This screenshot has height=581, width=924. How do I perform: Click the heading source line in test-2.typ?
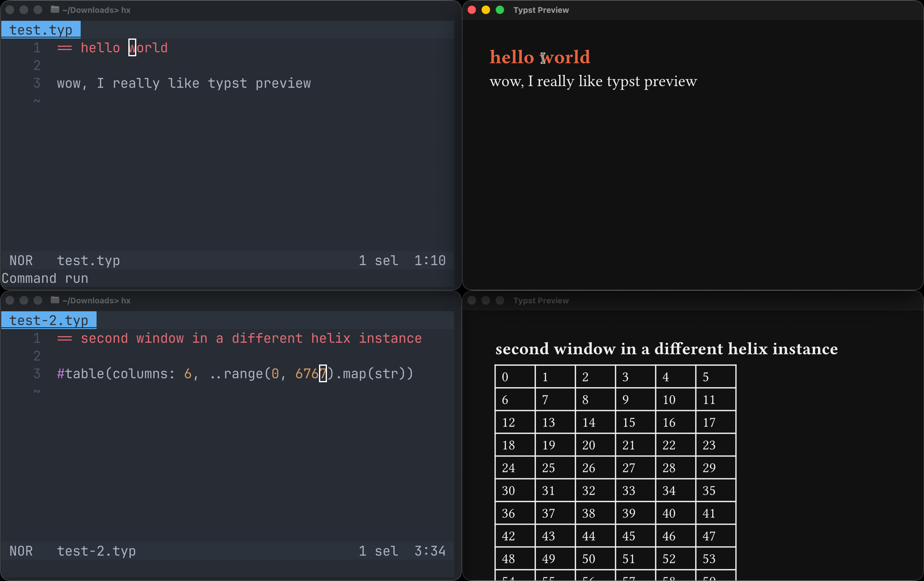coord(240,338)
